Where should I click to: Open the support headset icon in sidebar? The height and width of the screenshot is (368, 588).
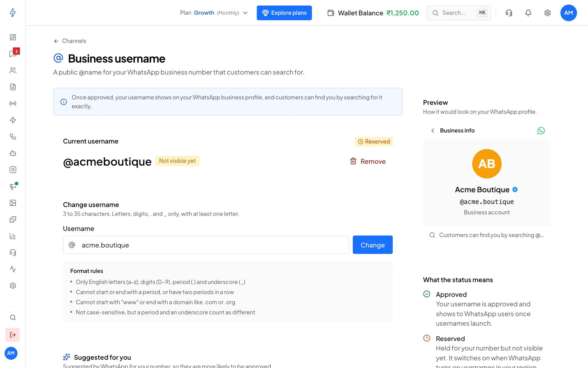[13, 252]
